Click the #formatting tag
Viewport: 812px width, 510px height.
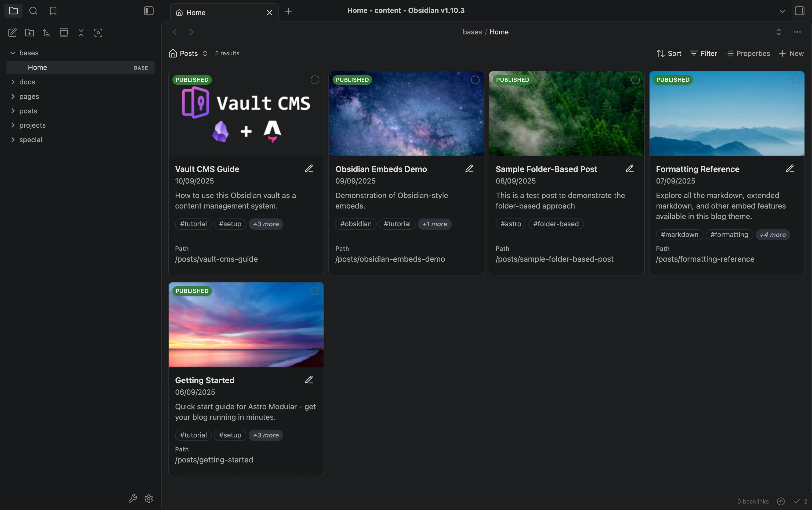pyautogui.click(x=729, y=235)
